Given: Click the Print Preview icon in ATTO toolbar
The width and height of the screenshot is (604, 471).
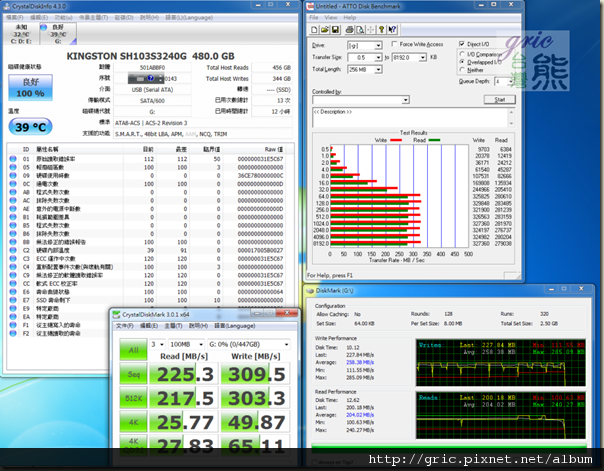Looking at the screenshot, I should click(360, 30).
